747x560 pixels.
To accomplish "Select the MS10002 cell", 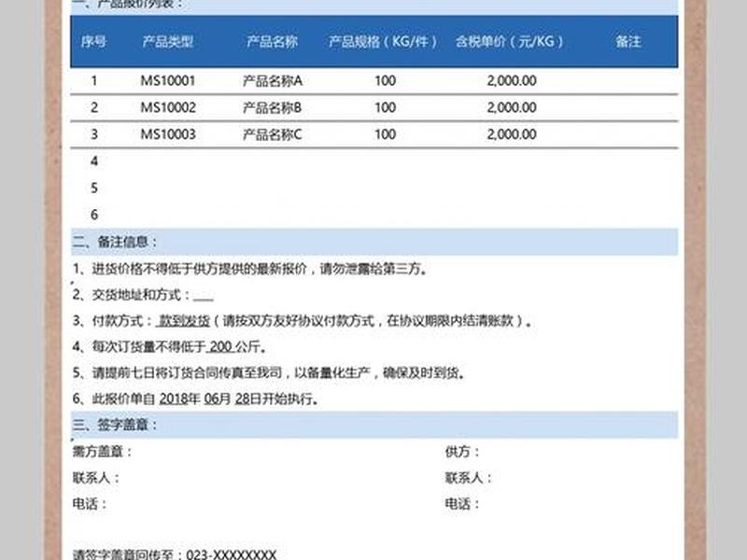I will click(168, 107).
